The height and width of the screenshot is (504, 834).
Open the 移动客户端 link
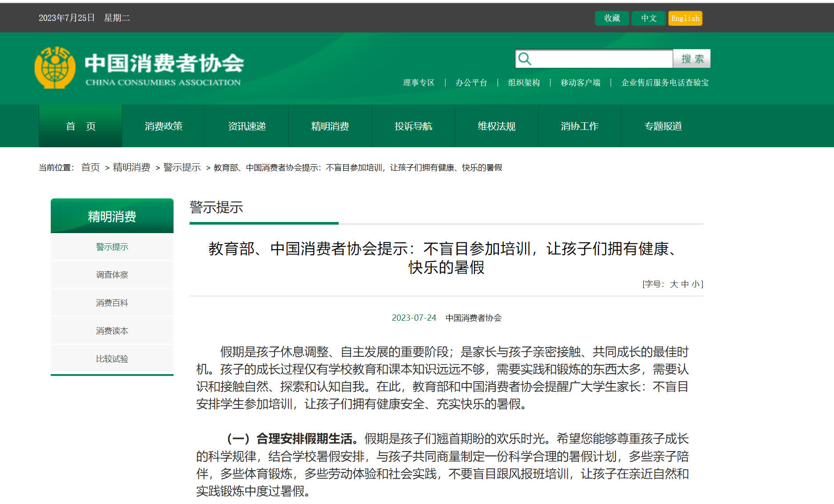[580, 83]
